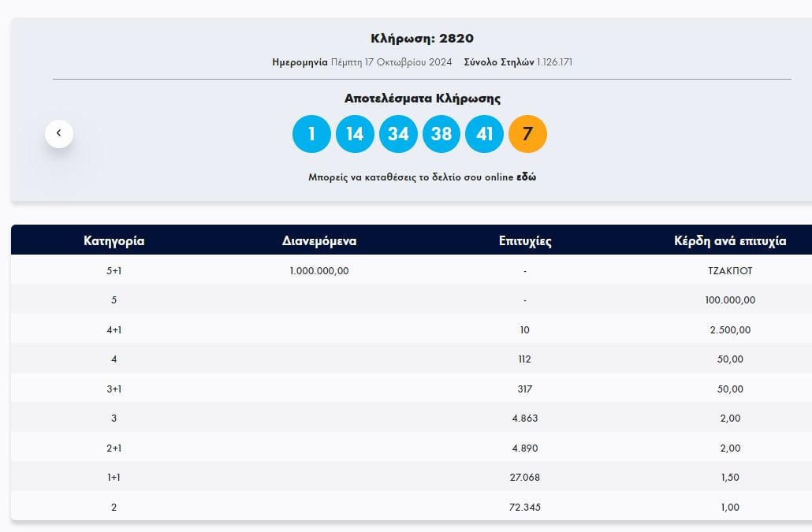Select the blue ball number 14

355,134
